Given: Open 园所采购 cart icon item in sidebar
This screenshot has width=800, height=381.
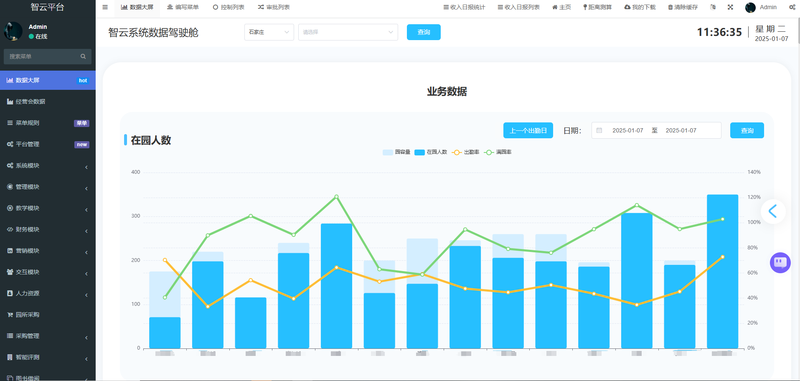Looking at the screenshot, I should (x=47, y=315).
